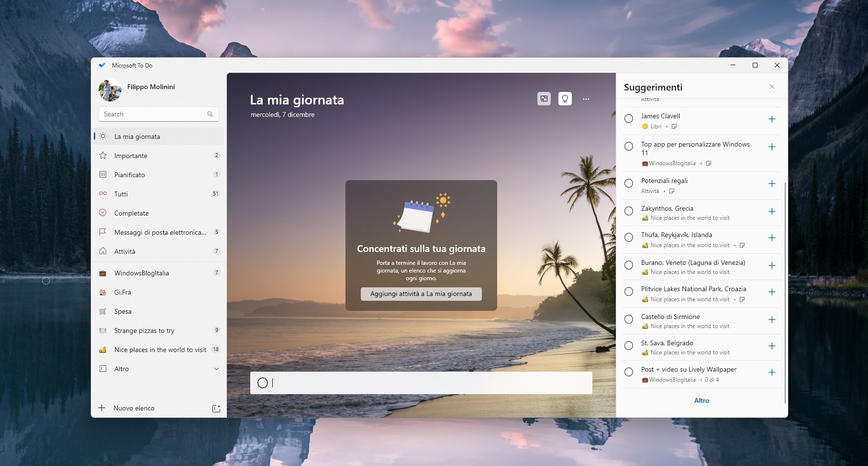Add James Clavell to La mia giornata
Image resolution: width=868 pixels, height=466 pixels.
click(772, 119)
